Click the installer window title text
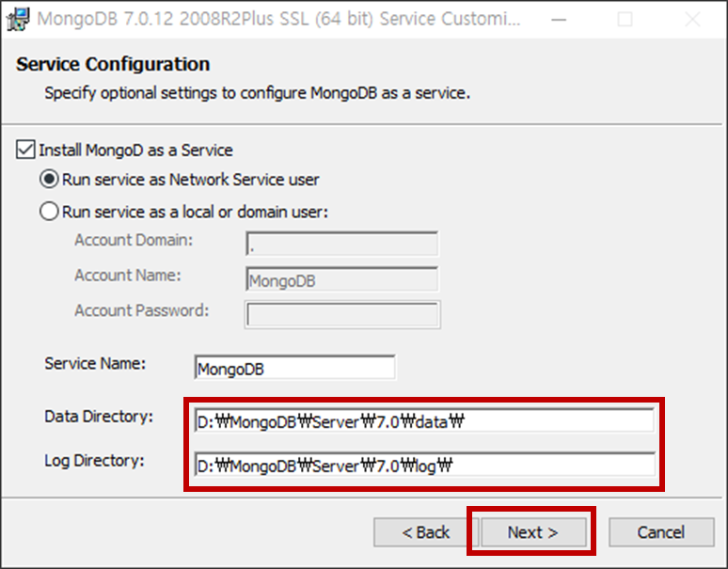728x569 pixels. tap(278, 19)
